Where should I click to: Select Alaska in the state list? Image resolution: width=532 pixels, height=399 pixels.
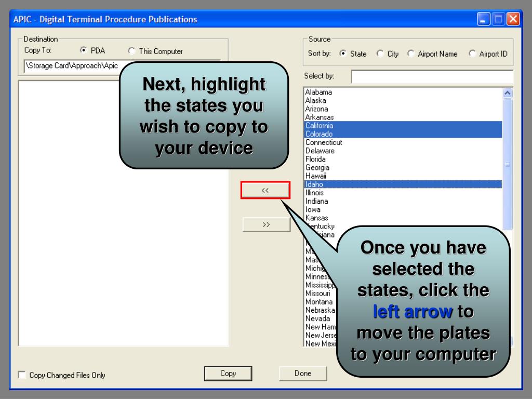[x=403, y=100]
